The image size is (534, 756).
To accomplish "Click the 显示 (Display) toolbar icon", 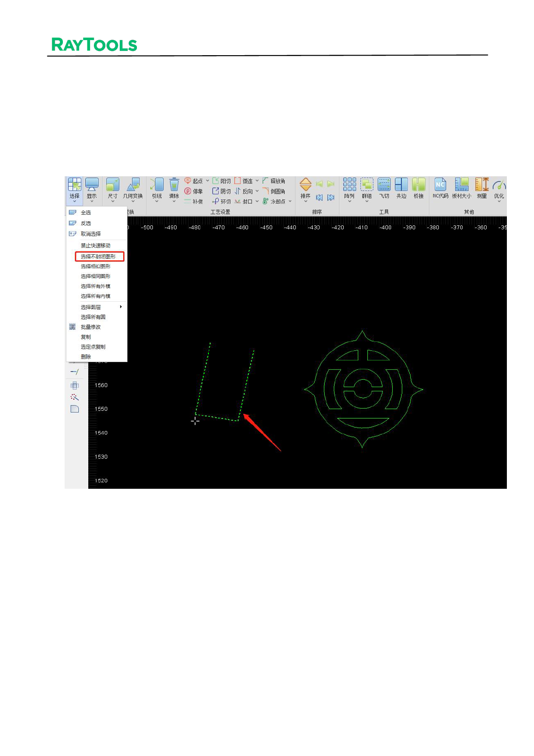I will pos(92,185).
